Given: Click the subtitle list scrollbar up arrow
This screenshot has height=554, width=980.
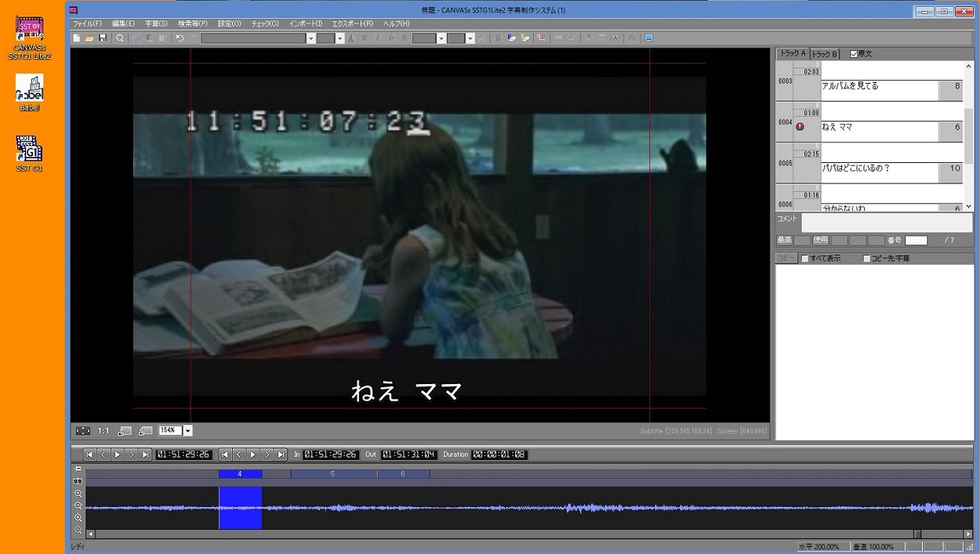Looking at the screenshot, I should pos(969,67).
